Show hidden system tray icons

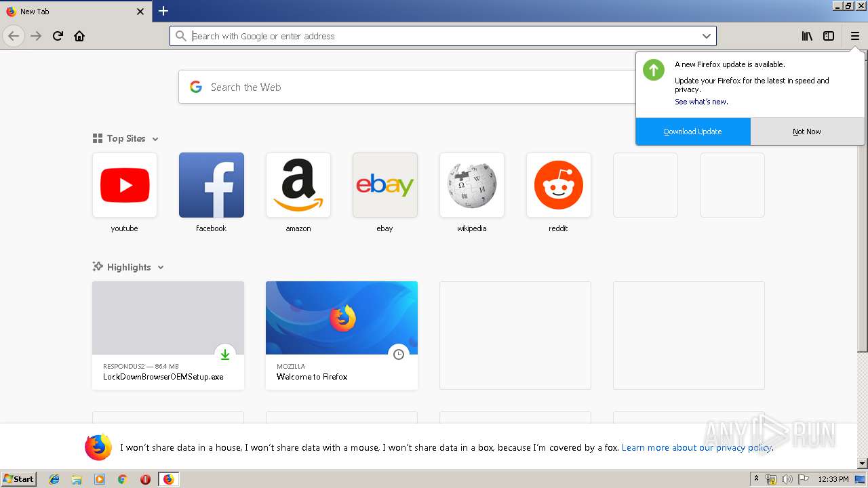click(x=756, y=479)
